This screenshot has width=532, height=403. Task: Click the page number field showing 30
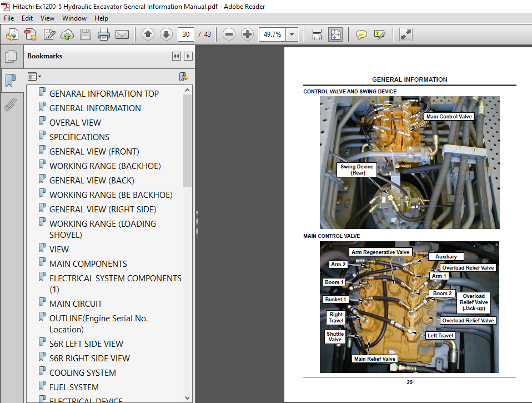click(x=186, y=34)
